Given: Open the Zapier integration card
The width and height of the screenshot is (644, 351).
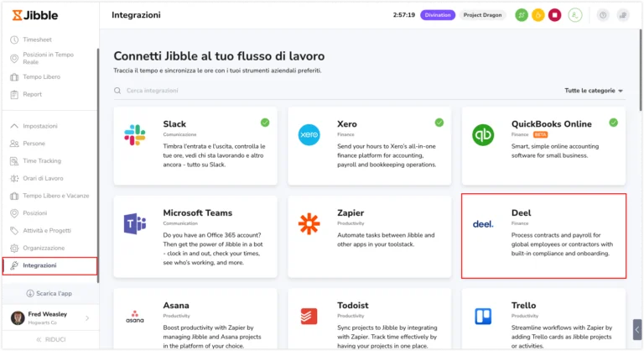Looking at the screenshot, I should [x=370, y=236].
